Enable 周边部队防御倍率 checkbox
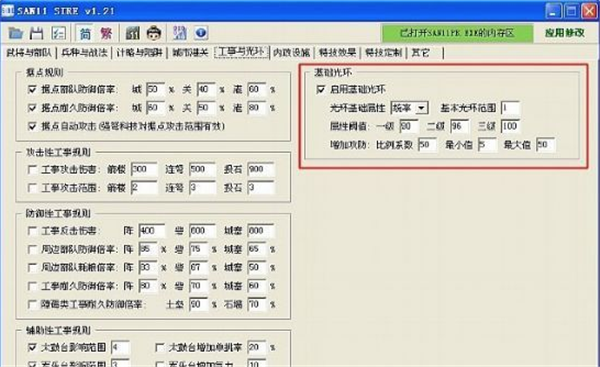 [33, 250]
